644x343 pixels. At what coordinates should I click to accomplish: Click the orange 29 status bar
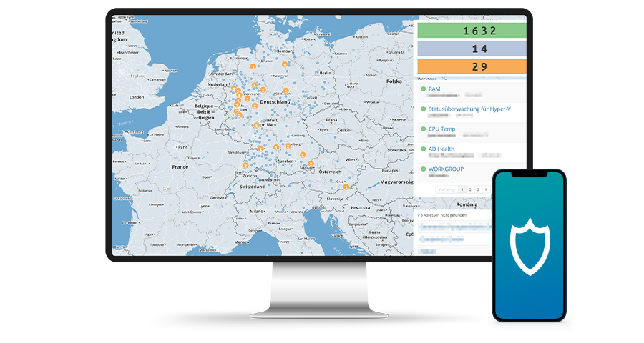[472, 66]
